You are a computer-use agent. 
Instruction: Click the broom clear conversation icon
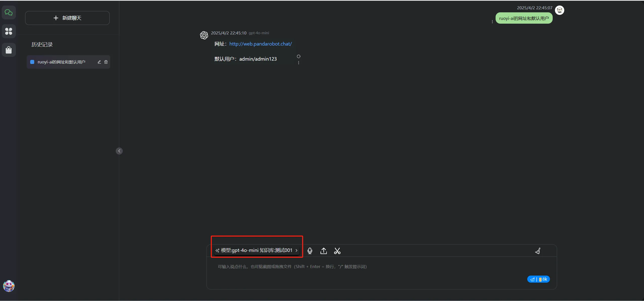(x=538, y=251)
